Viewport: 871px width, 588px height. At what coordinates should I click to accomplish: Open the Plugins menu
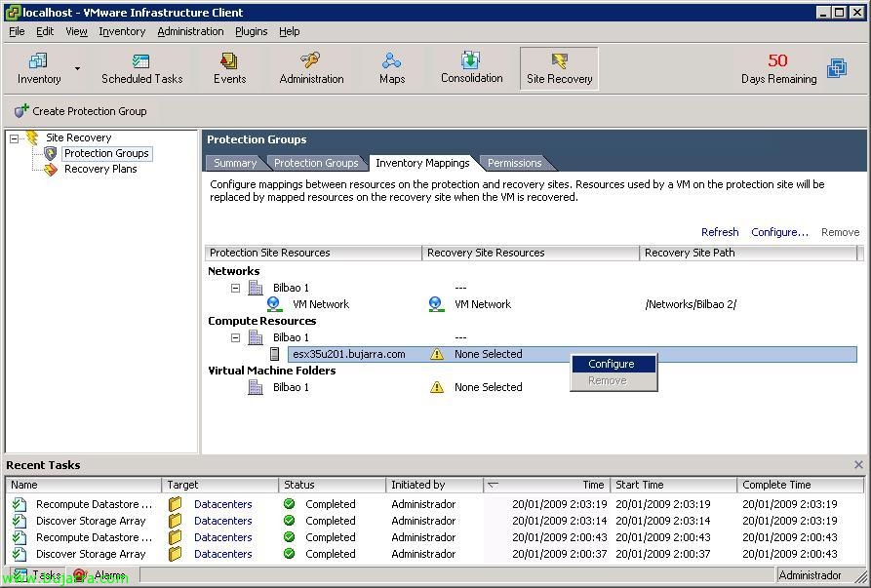pos(251,31)
